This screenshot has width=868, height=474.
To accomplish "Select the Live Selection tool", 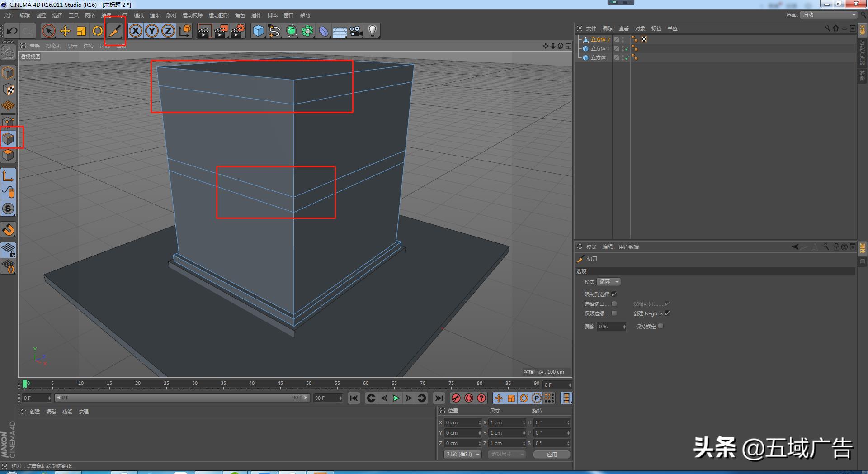I will 48,31.
